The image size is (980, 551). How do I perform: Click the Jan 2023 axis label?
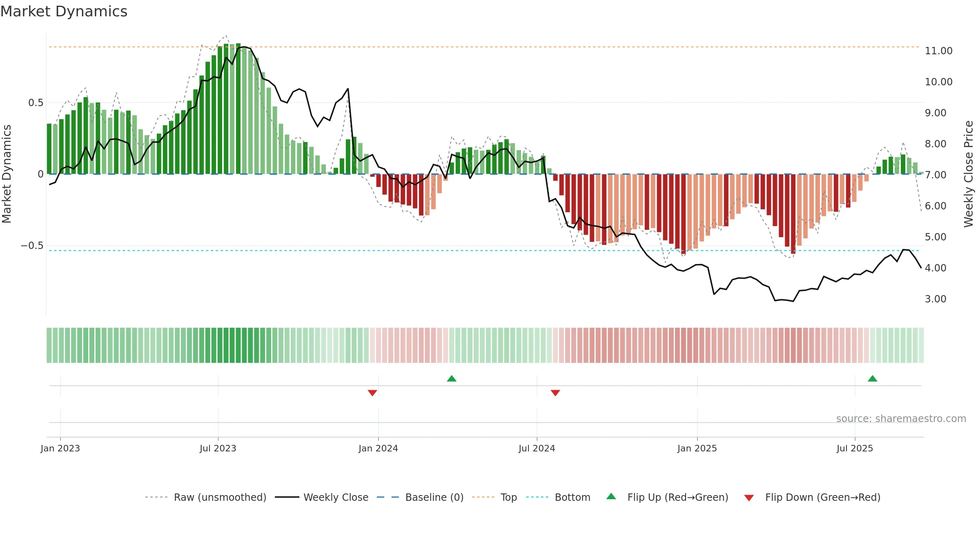pos(60,448)
